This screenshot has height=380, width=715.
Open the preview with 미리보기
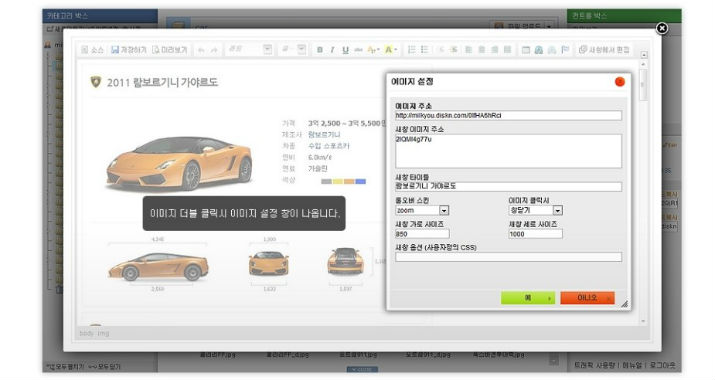click(x=170, y=50)
